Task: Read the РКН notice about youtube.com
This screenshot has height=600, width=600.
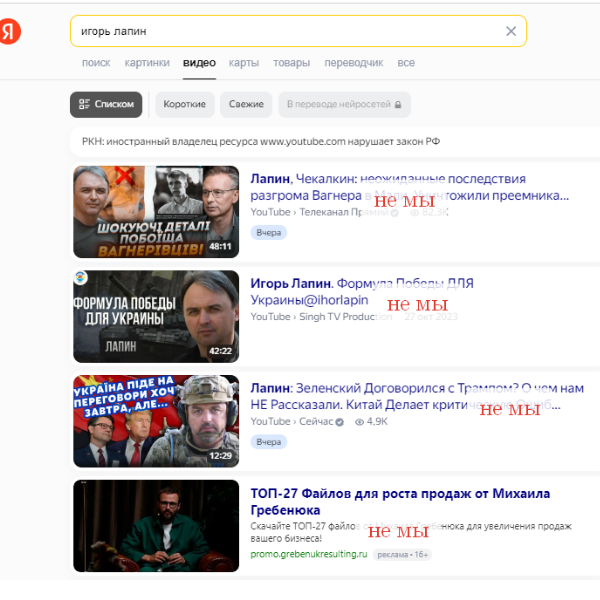Action: pyautogui.click(x=261, y=142)
